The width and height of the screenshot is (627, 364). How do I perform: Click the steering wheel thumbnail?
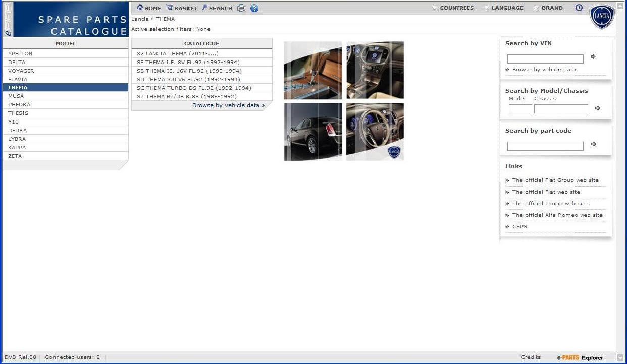click(375, 132)
